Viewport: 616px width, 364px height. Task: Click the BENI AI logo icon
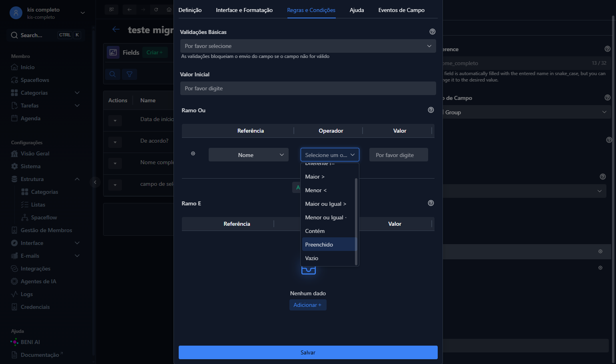point(14,342)
